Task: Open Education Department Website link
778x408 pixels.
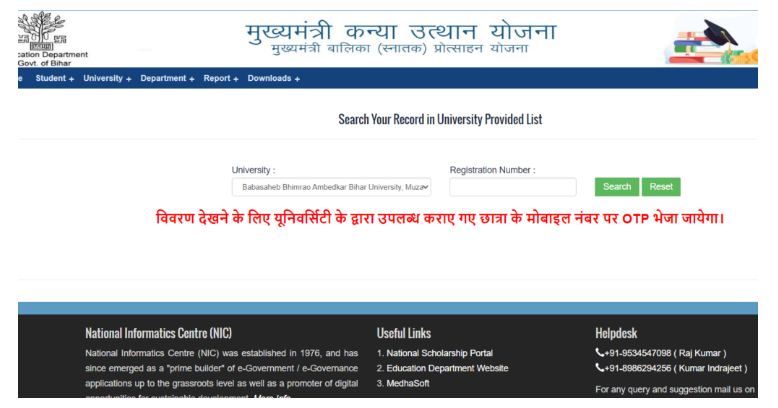Action: tap(448, 368)
